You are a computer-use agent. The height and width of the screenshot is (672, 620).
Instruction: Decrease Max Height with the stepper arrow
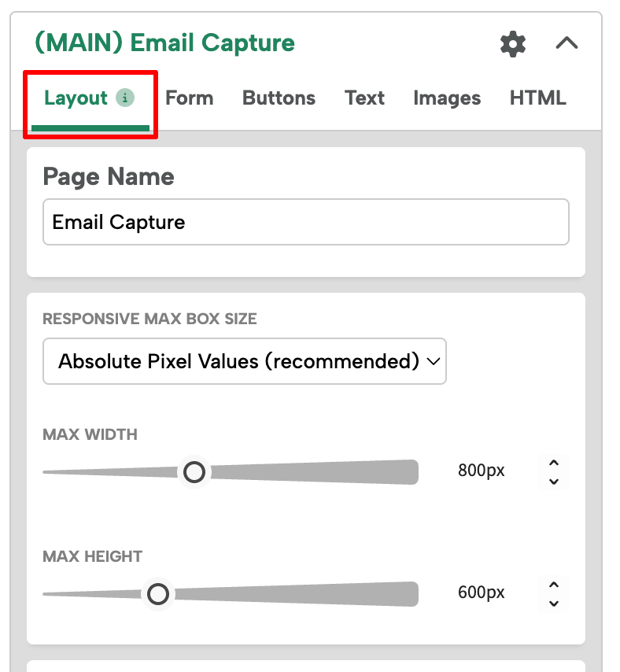coord(553,603)
